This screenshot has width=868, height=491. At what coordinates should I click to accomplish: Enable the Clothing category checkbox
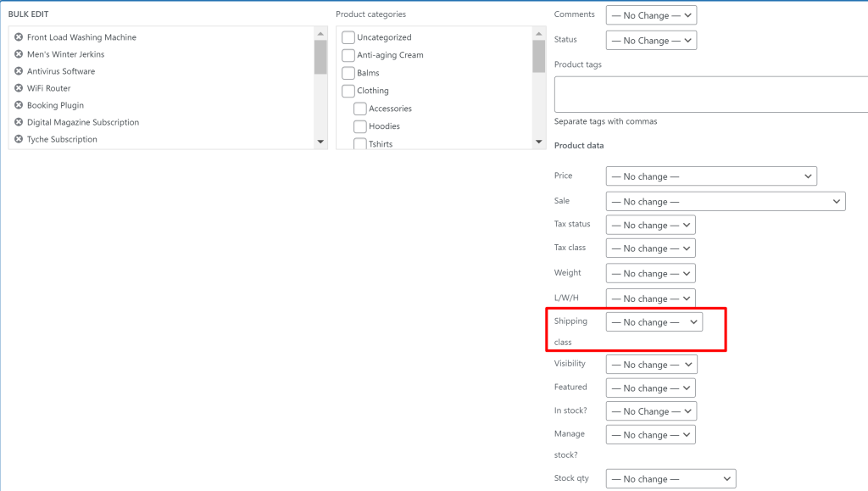348,91
